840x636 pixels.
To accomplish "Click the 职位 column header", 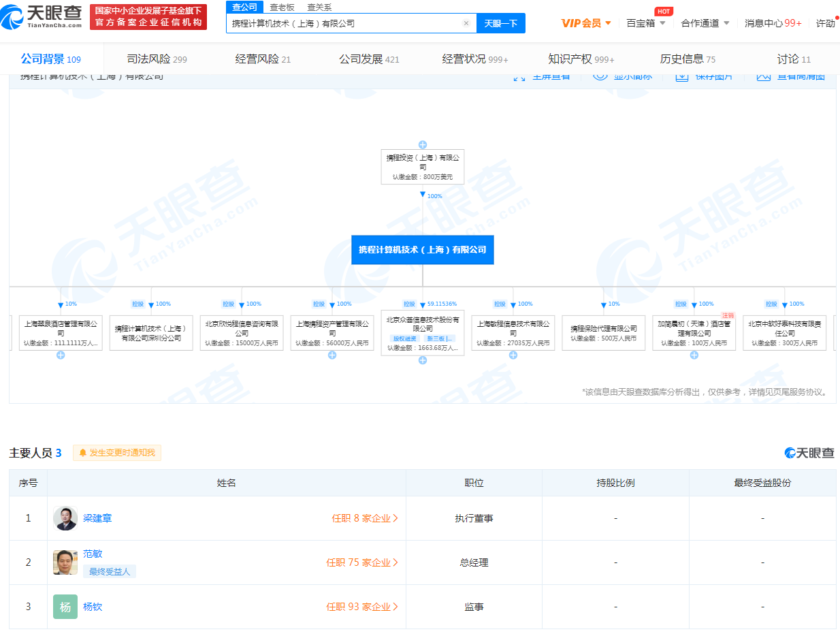I will click(474, 483).
